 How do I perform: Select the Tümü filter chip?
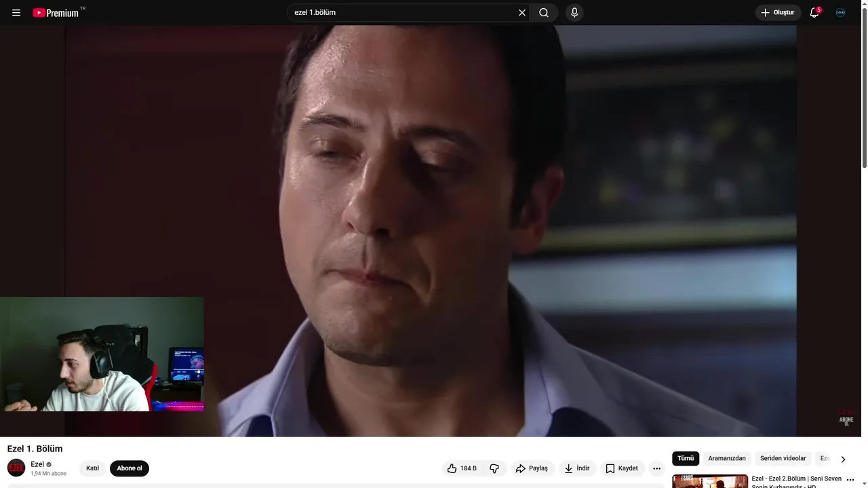[686, 459]
